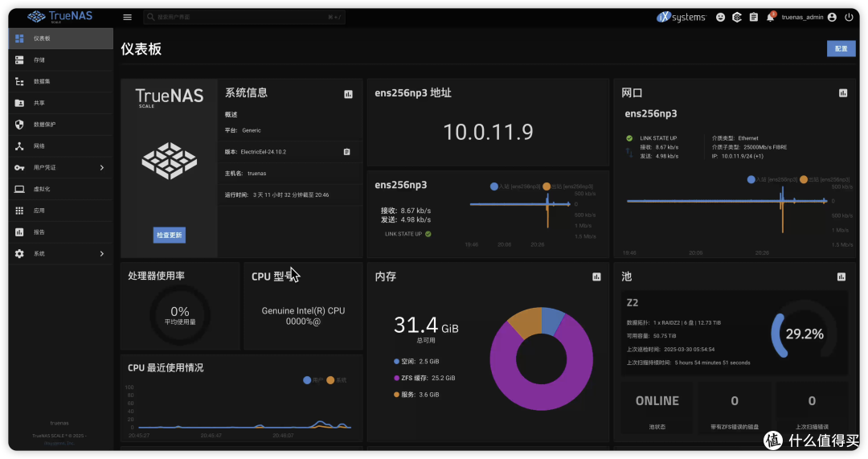Screen dimensions: 868x459
Task: Click the IP 10.0.11.9/24 (+1) text
Action: (737, 156)
